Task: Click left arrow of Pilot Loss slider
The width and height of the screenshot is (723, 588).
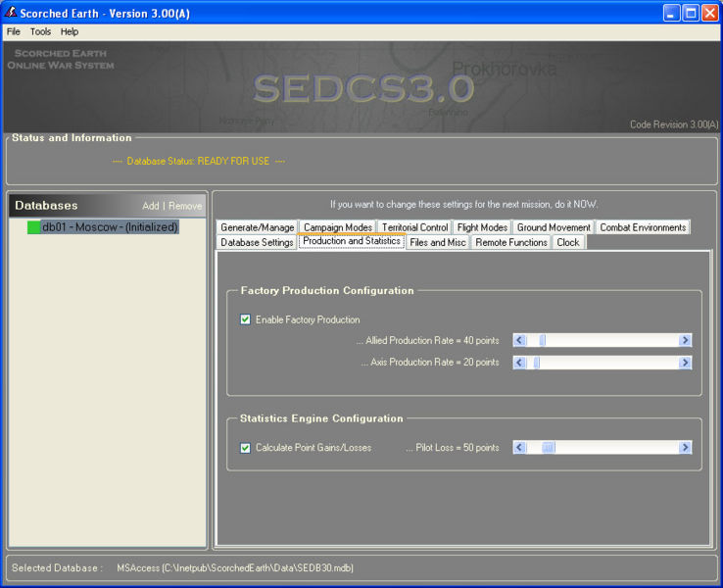Action: [x=520, y=448]
